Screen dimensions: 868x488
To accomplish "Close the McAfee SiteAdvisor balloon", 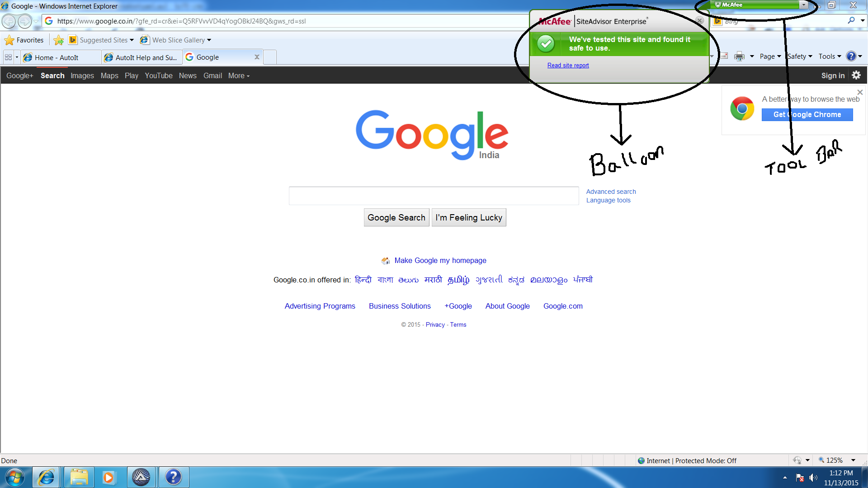I will coord(699,21).
